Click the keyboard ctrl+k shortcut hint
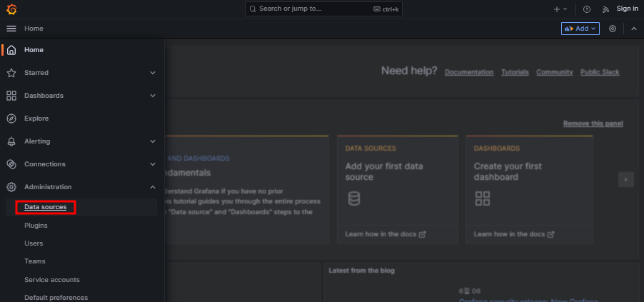 [386, 9]
